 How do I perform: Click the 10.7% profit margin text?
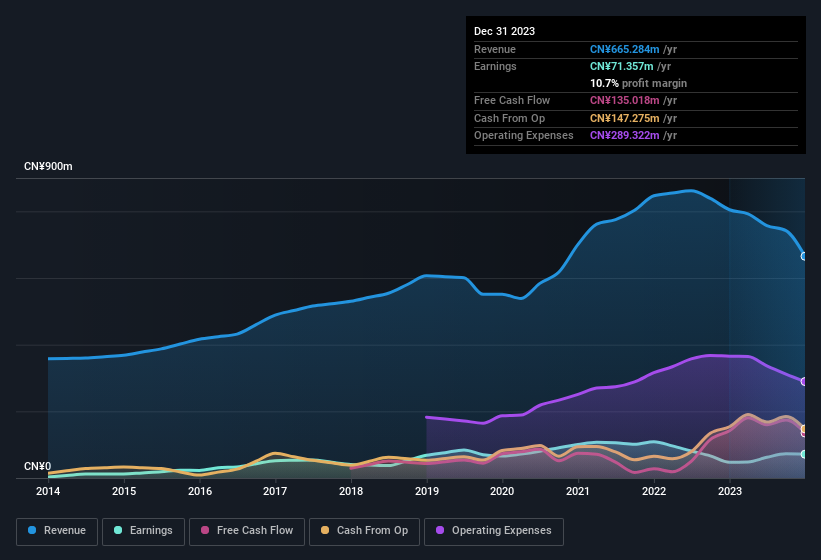tap(638, 83)
